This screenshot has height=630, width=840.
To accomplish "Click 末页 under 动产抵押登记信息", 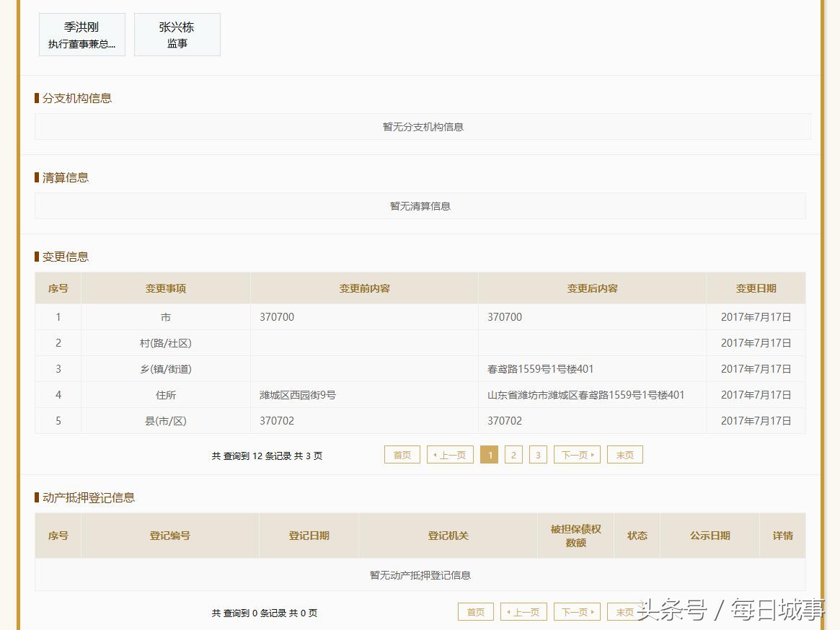I will 624,611.
